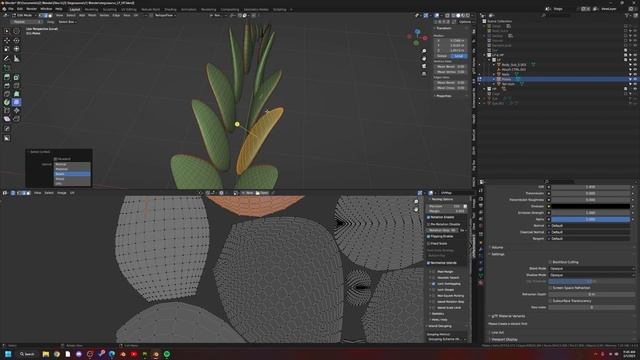640x360 pixels.
Task: Open the Help menu
Action: pyautogui.click(x=59, y=9)
